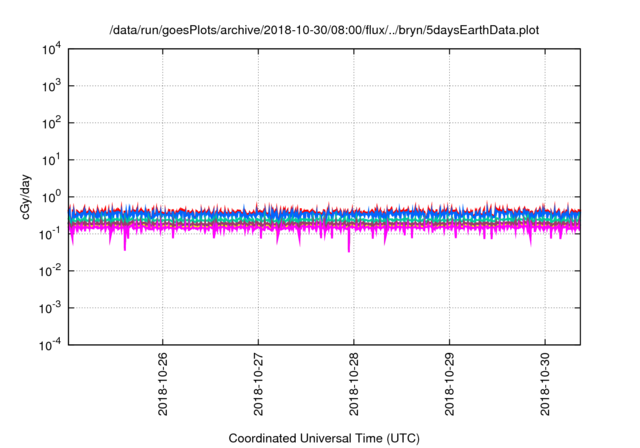Screen dimensions: 640x448
Task: Select the 10^-2 y-axis label
Action: [x=51, y=271]
